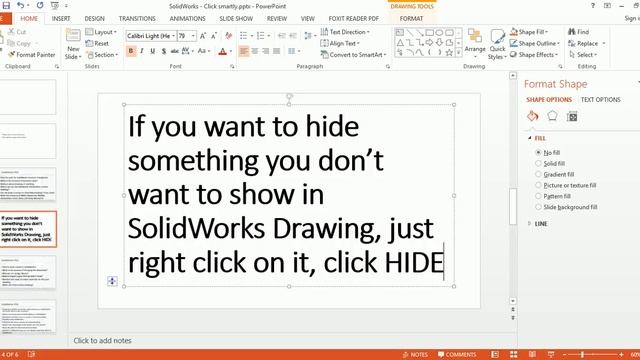
Task: Click the New Slide icon
Action: (73, 36)
